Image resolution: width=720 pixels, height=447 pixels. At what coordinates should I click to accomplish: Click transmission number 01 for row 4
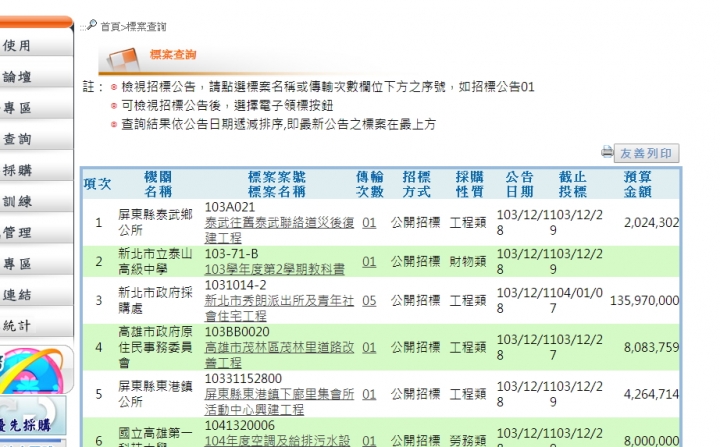click(x=369, y=347)
